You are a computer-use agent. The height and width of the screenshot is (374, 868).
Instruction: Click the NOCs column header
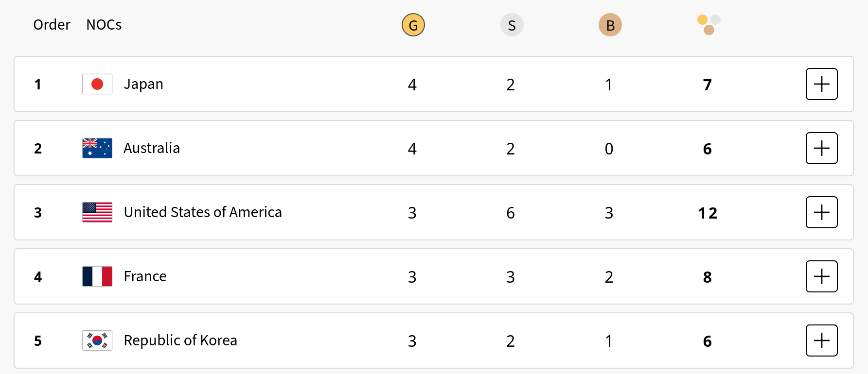tap(104, 25)
